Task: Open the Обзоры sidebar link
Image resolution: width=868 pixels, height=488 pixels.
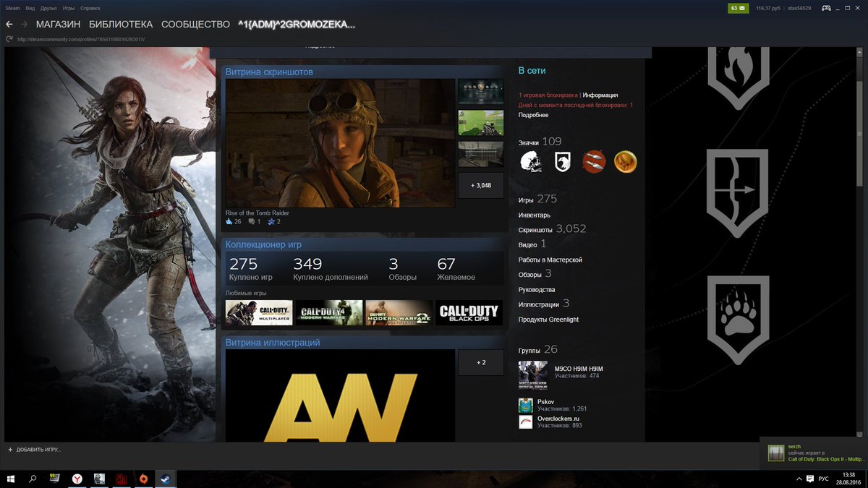Action: coord(535,274)
